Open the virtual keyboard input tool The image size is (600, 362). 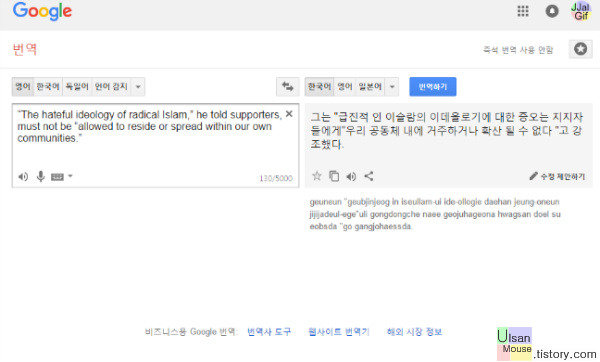coord(57,177)
